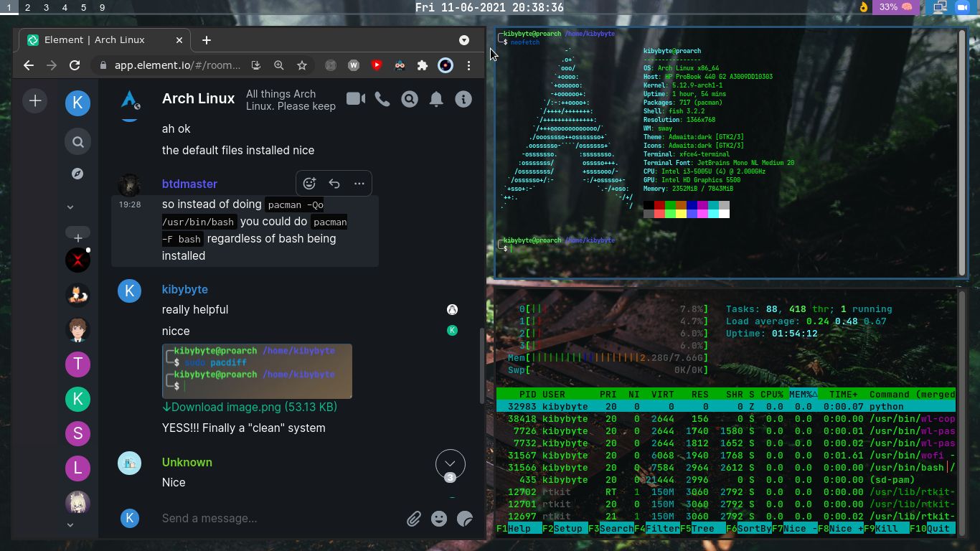
Task: Open room info with the i icon
Action: (x=463, y=99)
